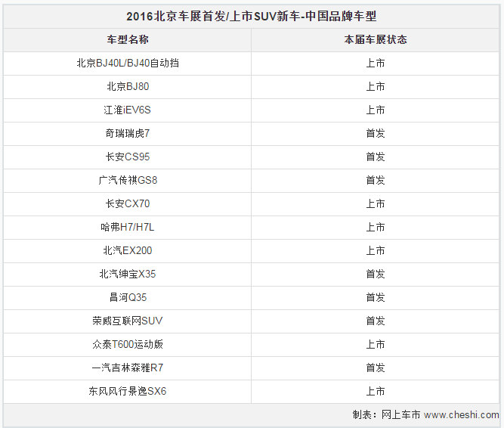Select the 本届车展状态 column header
Viewport: 504px width, 428px height.
point(375,39)
